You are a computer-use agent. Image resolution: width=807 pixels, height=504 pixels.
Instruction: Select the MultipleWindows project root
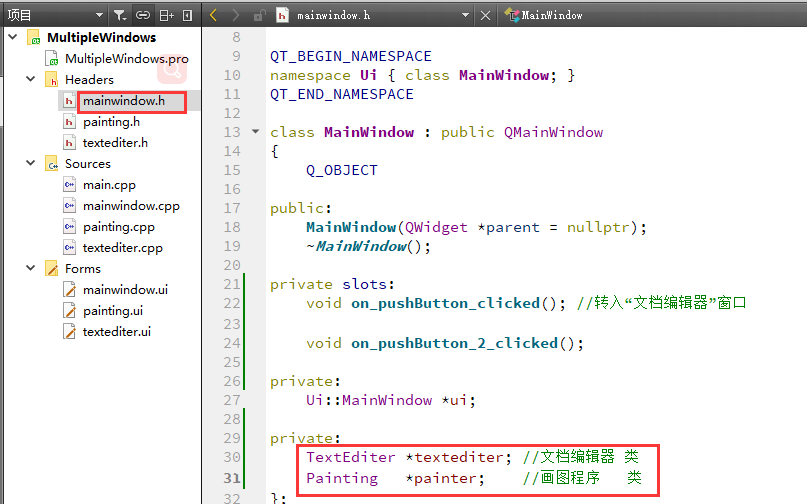click(x=101, y=38)
